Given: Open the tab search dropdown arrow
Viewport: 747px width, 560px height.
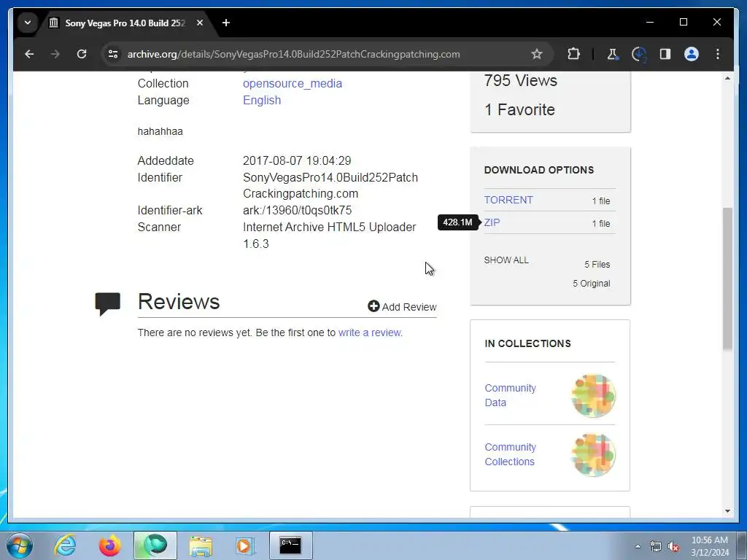Looking at the screenshot, I should click(x=28, y=23).
